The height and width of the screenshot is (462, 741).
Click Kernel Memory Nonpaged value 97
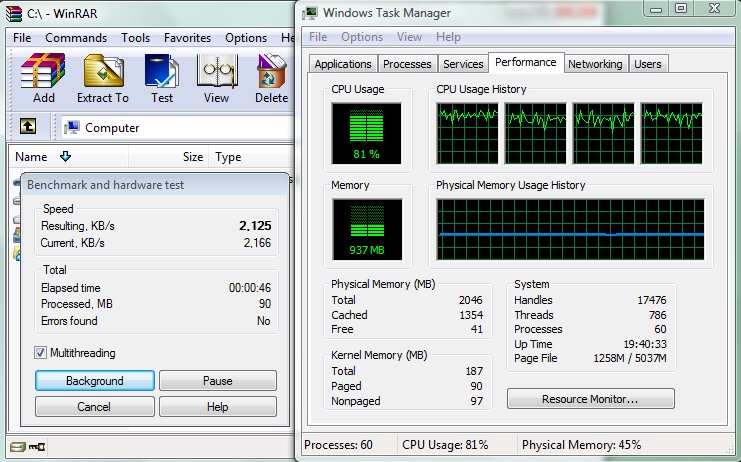tap(477, 401)
